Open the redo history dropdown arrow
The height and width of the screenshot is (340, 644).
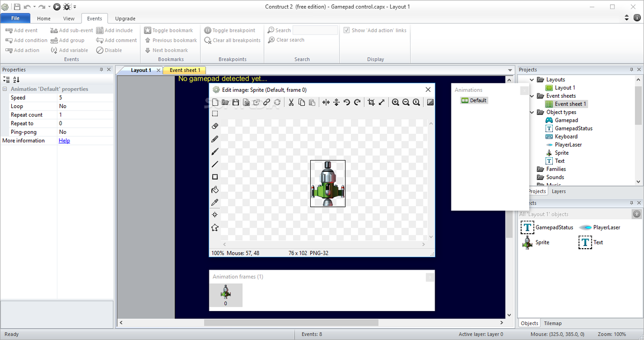[49, 6]
